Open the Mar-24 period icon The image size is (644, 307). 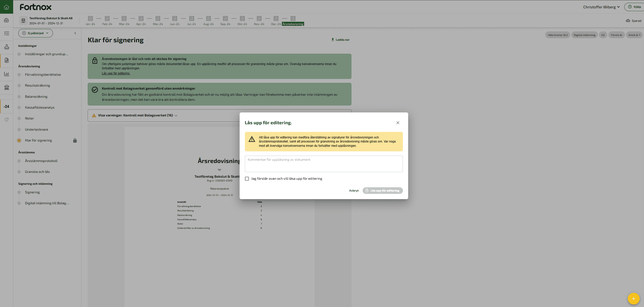point(124,18)
